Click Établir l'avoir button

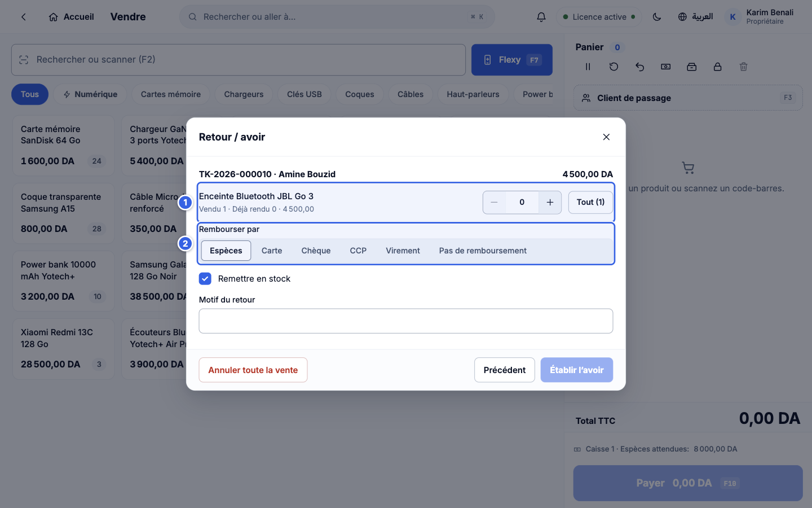577,370
